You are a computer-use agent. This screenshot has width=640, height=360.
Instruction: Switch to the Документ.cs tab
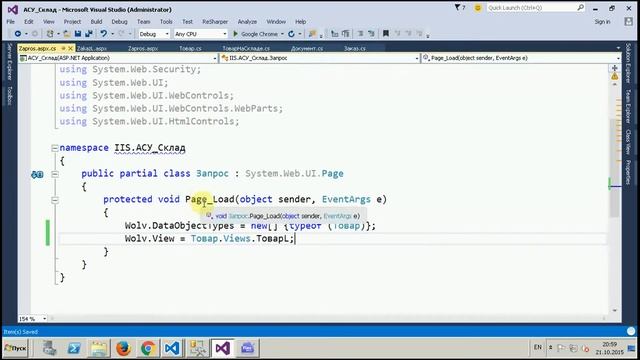(x=307, y=48)
